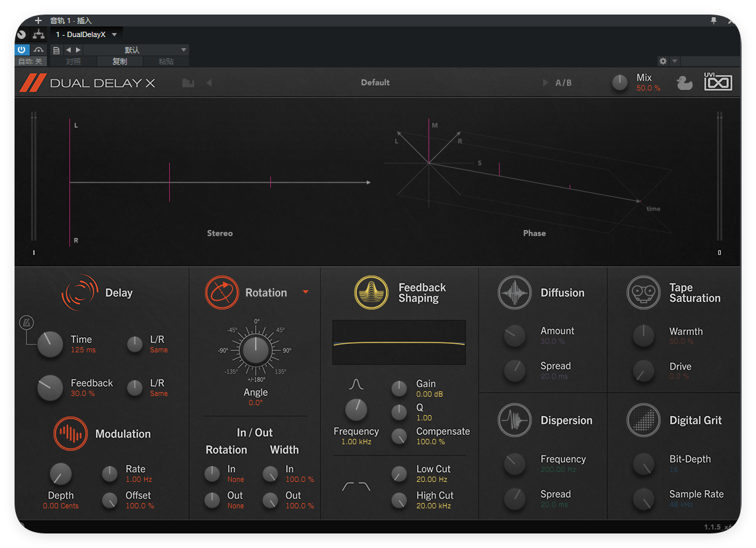
Task: Click the Delay Feedback knob
Action: click(50, 388)
